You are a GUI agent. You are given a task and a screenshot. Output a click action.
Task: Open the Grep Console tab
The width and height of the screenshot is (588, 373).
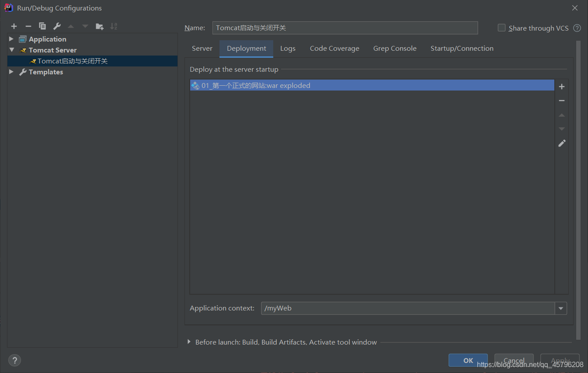395,49
